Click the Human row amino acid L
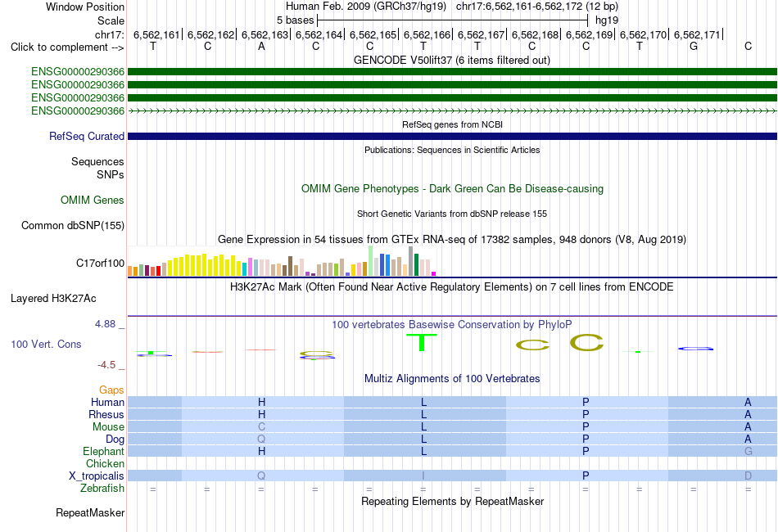Screen dimensions: 778x532 423,402
